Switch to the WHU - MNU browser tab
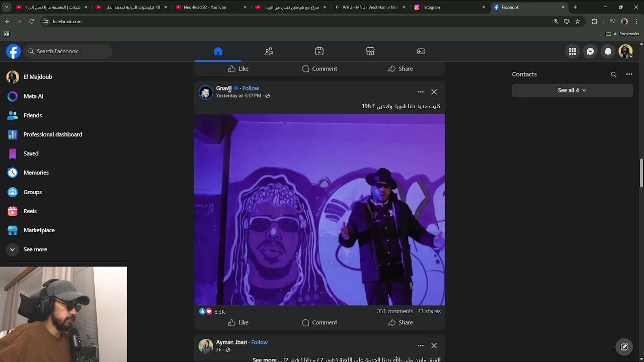 (370, 7)
